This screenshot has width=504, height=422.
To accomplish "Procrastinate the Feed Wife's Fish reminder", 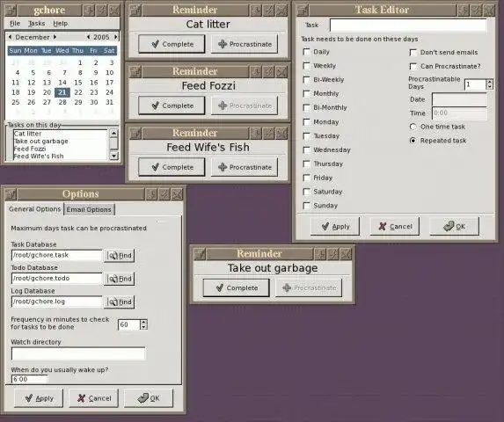I will (x=245, y=167).
